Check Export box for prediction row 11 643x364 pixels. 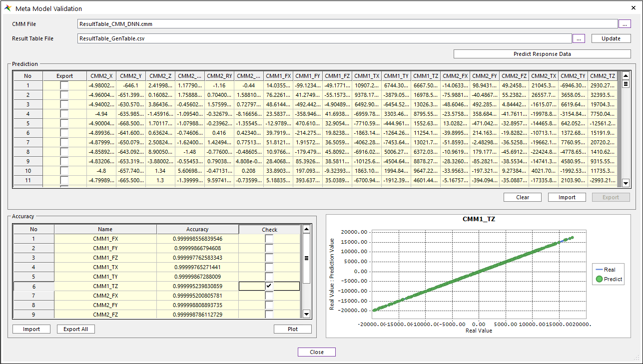(x=64, y=180)
